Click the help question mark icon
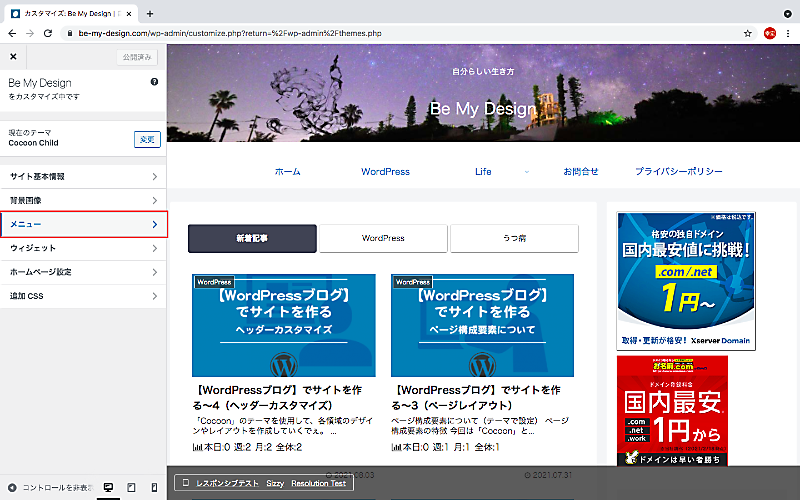800x500 pixels. 154,82
